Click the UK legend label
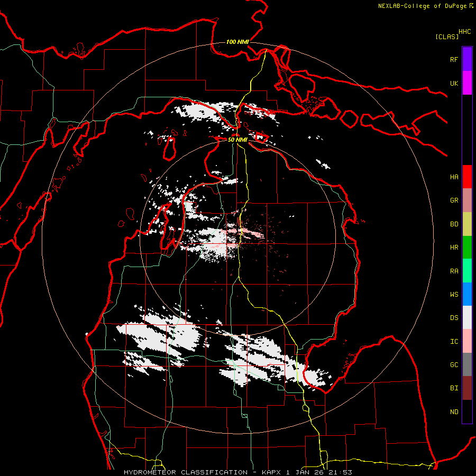Image resolution: width=476 pixels, height=476 pixels. [x=454, y=84]
